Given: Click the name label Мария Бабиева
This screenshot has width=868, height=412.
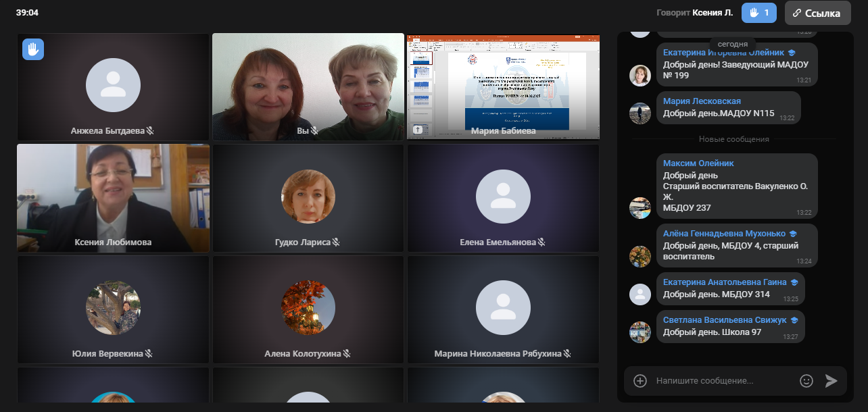Looking at the screenshot, I should click(503, 131).
